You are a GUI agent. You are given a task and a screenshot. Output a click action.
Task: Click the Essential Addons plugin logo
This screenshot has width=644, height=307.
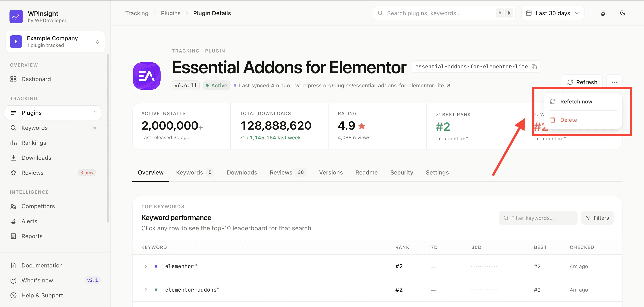(x=146, y=76)
